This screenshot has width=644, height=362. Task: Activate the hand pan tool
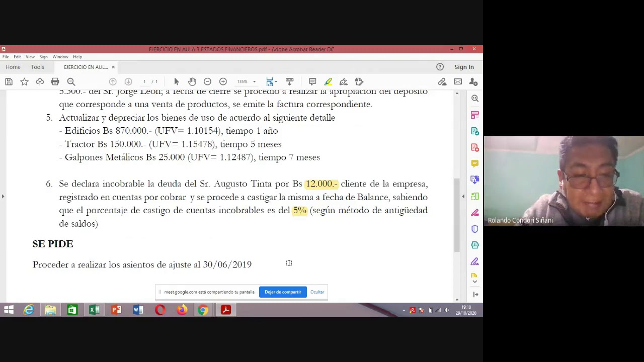tap(192, 81)
